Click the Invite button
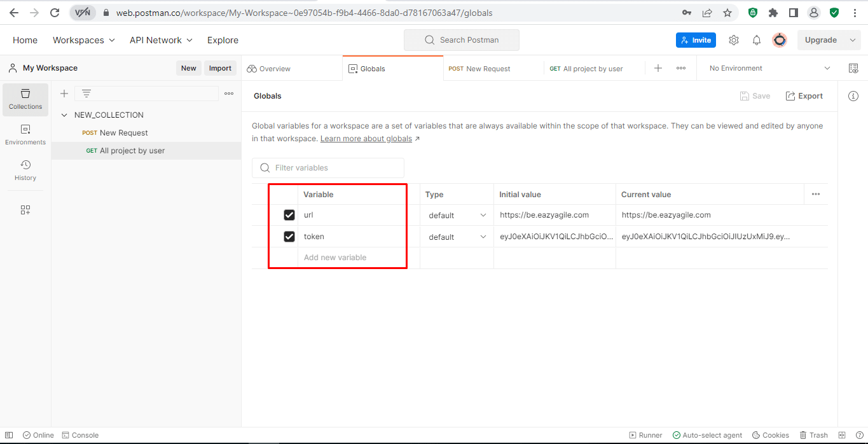 tap(696, 40)
